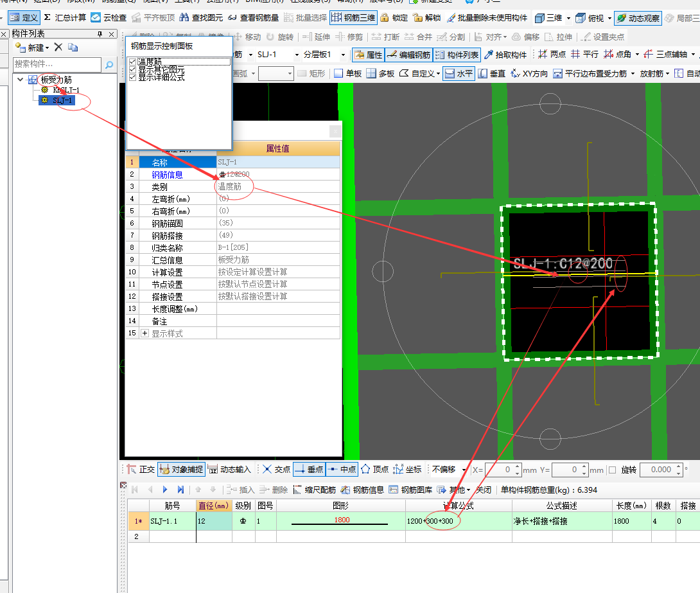This screenshot has width=700, height=593.
Task: Open 放射筋 dropdown arrow
Action: coord(667,74)
